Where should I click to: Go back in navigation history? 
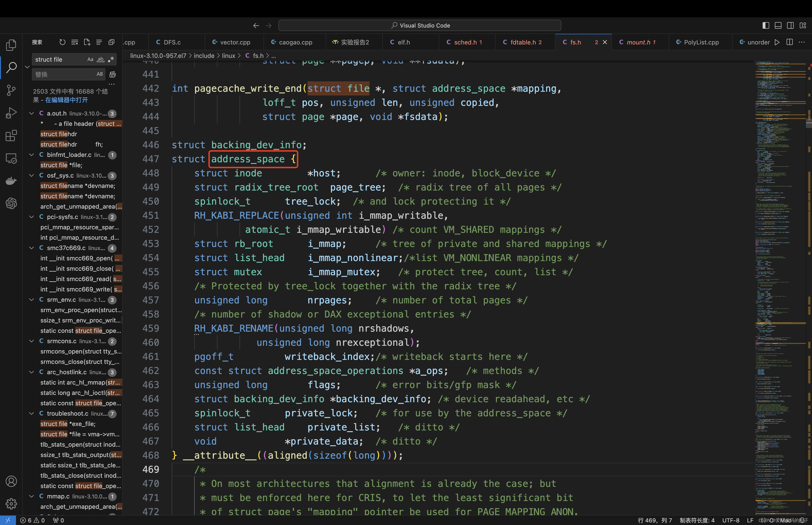[x=256, y=26]
